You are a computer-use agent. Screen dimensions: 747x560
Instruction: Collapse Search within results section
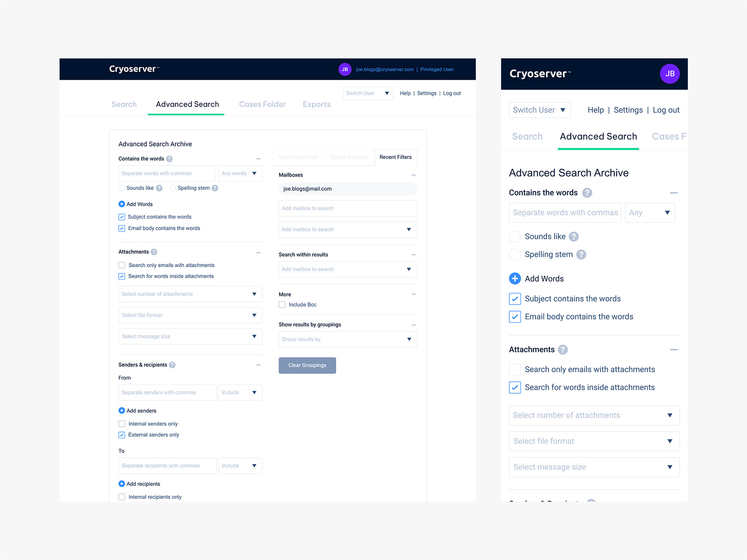tap(414, 255)
